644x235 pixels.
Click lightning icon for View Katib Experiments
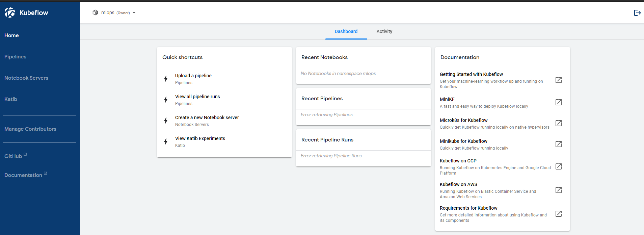click(x=166, y=141)
